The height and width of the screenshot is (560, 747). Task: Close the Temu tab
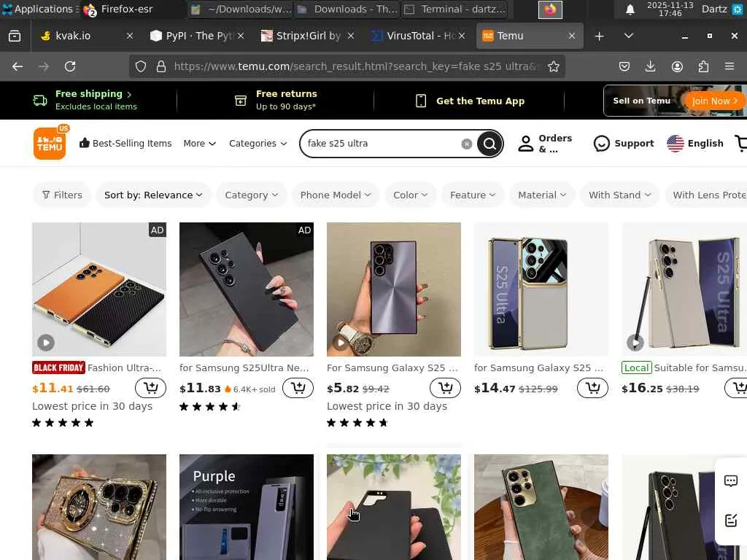572,36
